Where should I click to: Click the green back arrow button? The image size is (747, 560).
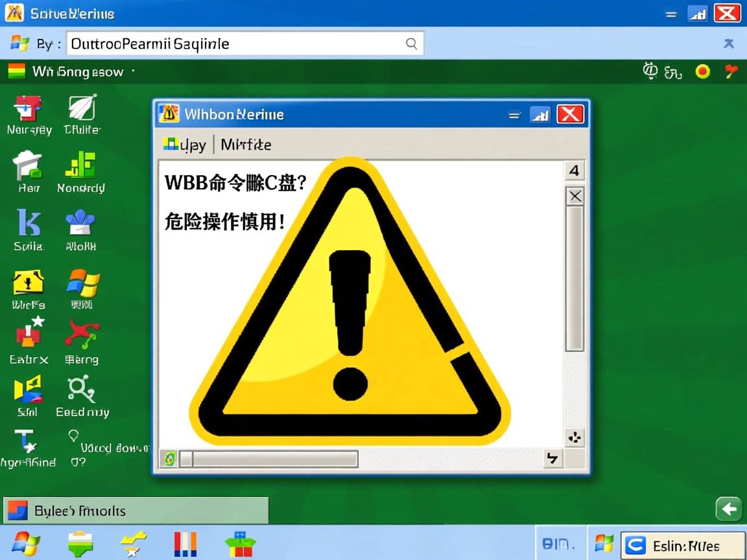click(x=728, y=509)
